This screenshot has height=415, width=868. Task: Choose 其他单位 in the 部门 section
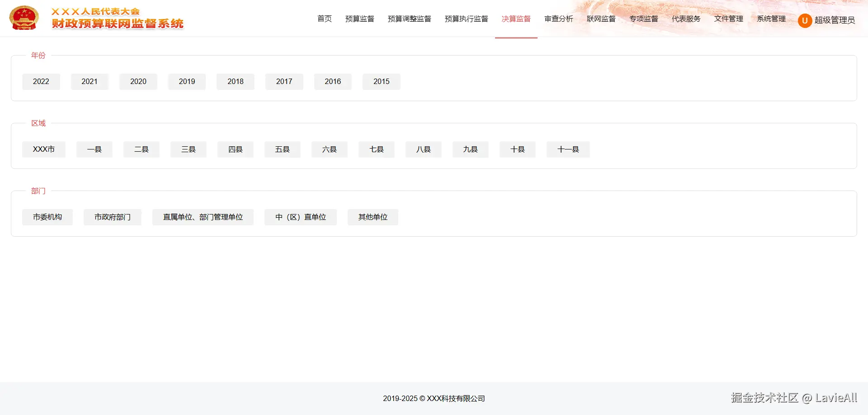tap(373, 217)
